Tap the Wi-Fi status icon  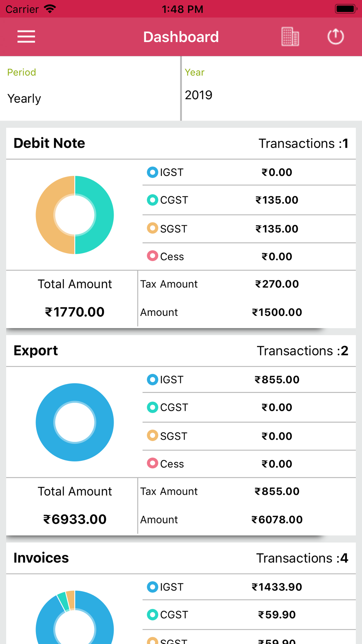click(50, 9)
